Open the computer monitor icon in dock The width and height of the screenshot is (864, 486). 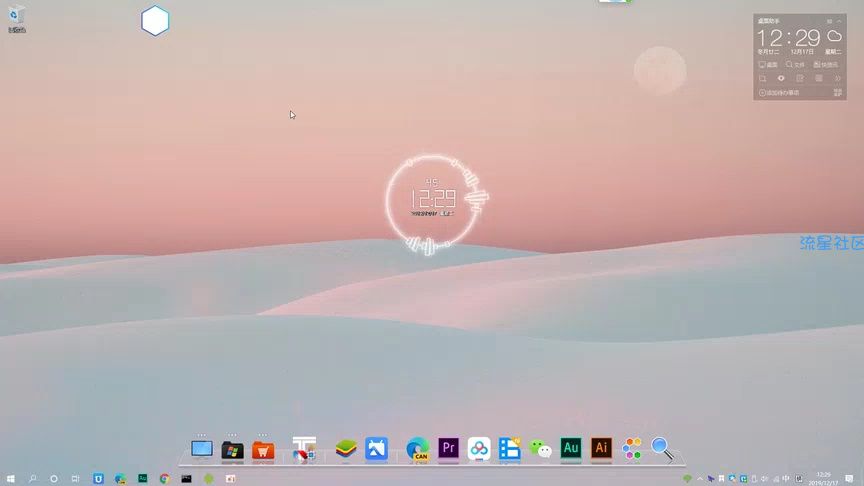[202, 450]
